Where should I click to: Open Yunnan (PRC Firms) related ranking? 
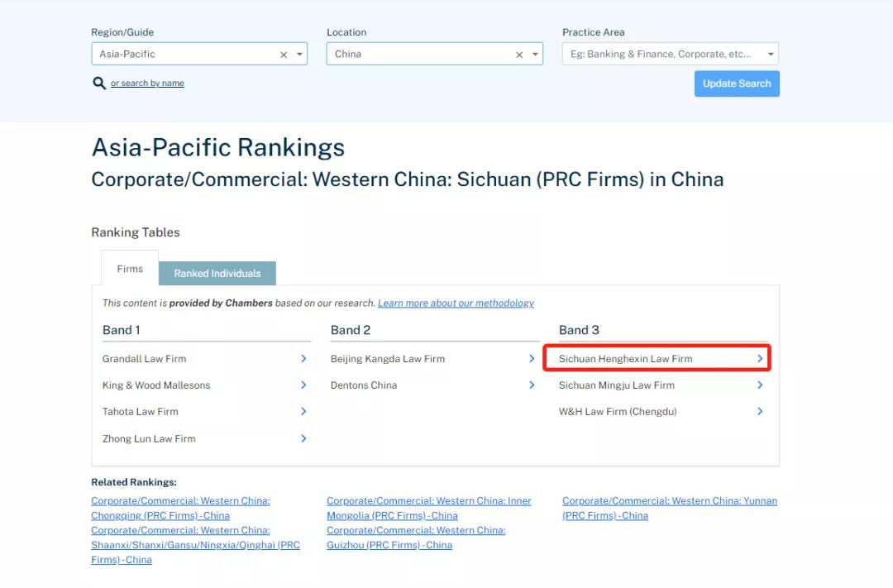tap(669, 508)
